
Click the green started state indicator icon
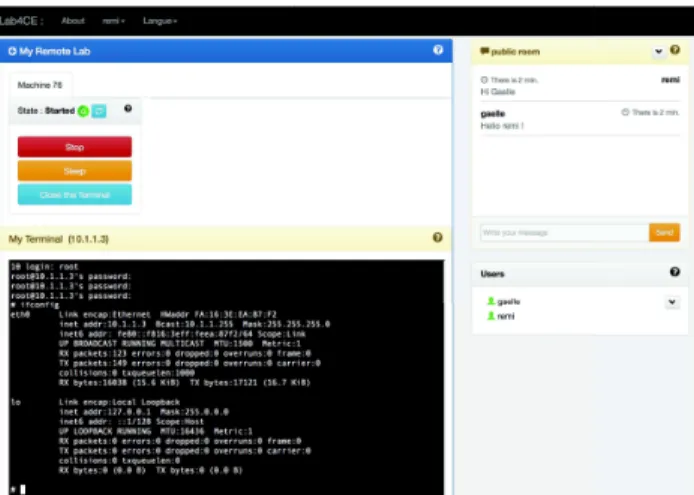[x=83, y=111]
